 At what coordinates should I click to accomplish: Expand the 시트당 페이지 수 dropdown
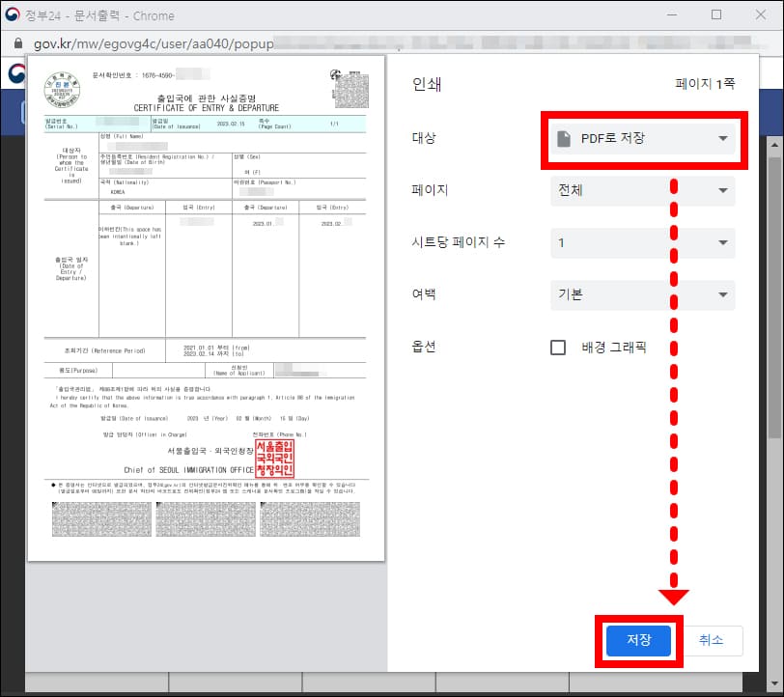tap(644, 242)
